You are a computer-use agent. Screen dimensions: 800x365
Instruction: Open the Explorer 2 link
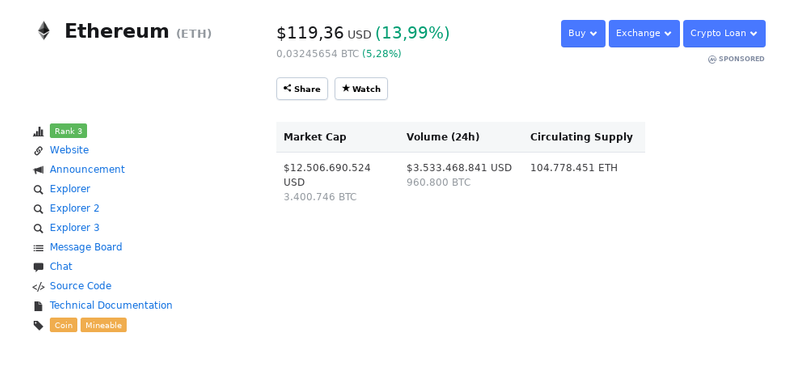pos(74,208)
